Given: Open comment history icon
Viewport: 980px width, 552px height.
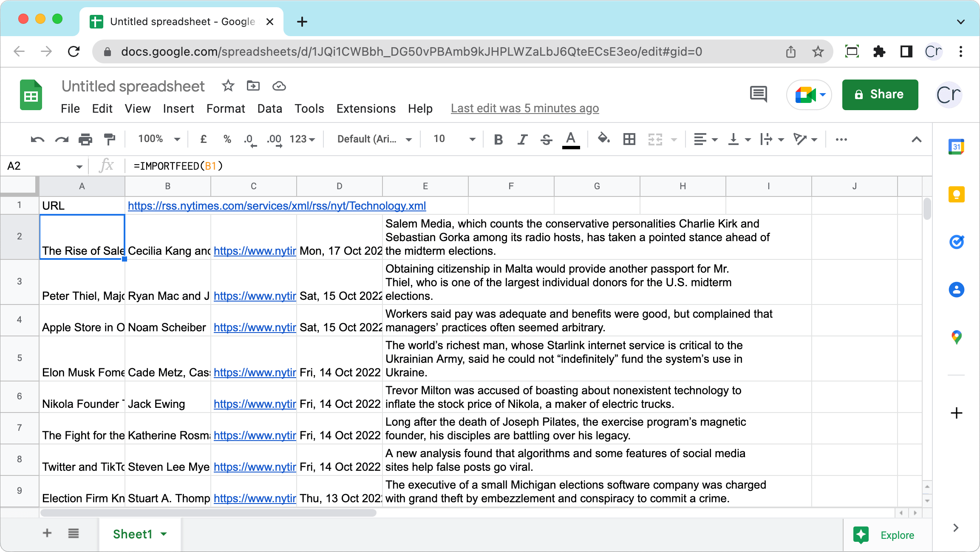Looking at the screenshot, I should click(759, 94).
